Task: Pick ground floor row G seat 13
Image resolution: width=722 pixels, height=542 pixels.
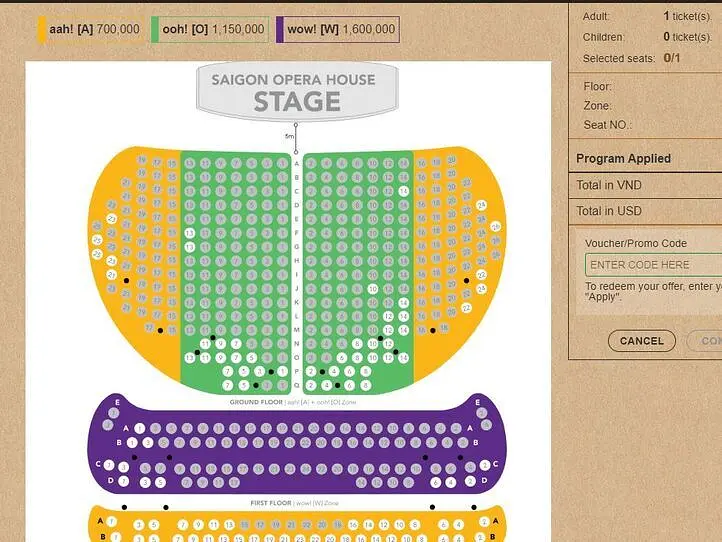Action: pyautogui.click(x=189, y=247)
